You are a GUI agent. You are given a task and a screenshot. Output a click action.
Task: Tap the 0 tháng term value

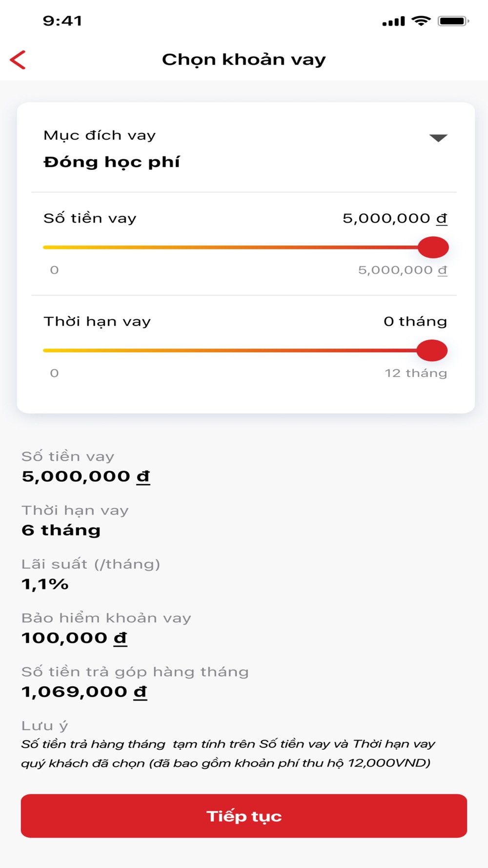tap(415, 321)
